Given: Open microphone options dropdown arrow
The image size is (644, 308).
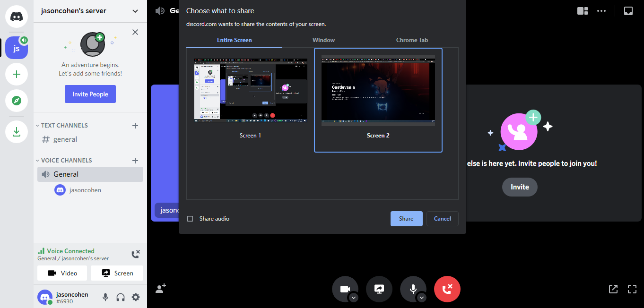Looking at the screenshot, I should point(422,298).
